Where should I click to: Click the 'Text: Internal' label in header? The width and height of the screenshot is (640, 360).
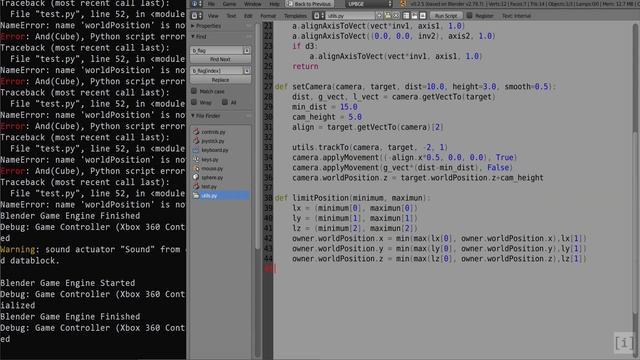coord(516,16)
